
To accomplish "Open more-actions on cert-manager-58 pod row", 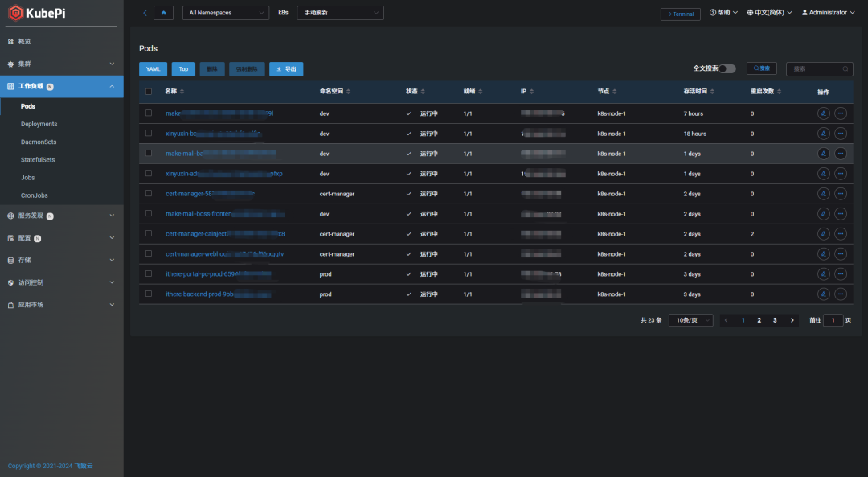I will pyautogui.click(x=841, y=194).
